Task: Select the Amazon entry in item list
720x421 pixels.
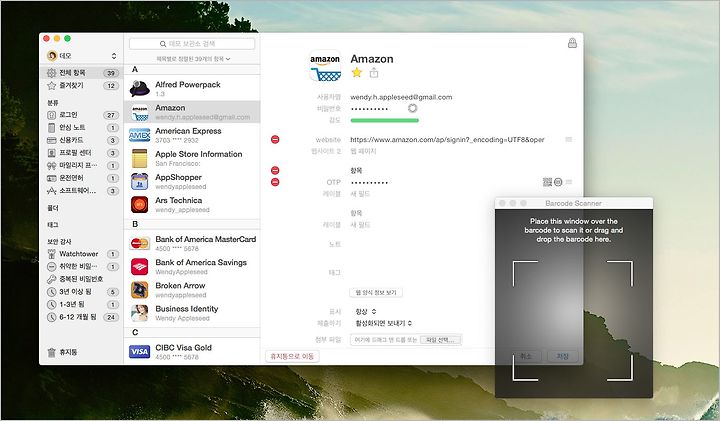Action: (x=192, y=112)
